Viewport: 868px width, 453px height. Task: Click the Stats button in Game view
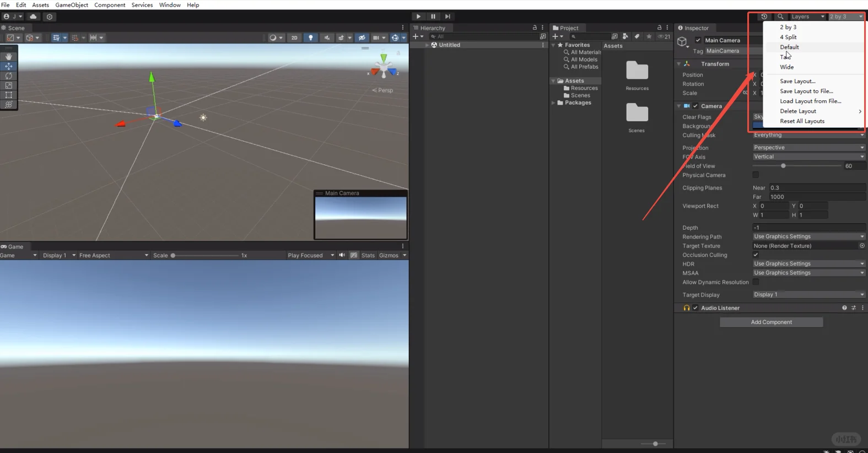(368, 256)
